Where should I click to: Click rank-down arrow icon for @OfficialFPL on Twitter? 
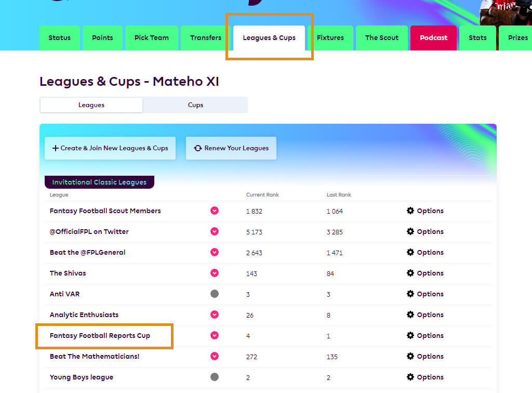click(215, 231)
